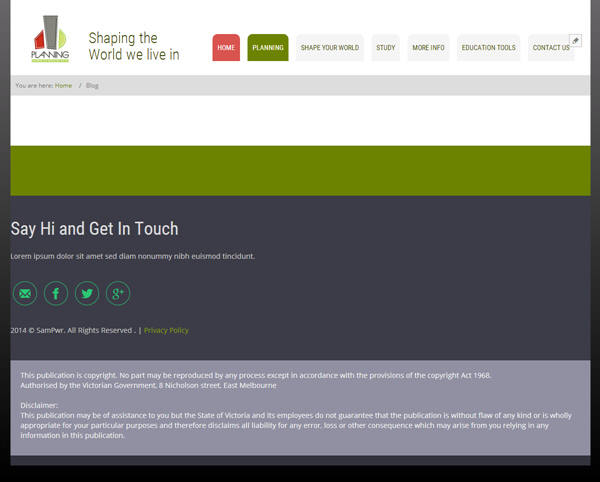Open the Facebook social icon
This screenshot has height=482, width=600.
click(56, 293)
